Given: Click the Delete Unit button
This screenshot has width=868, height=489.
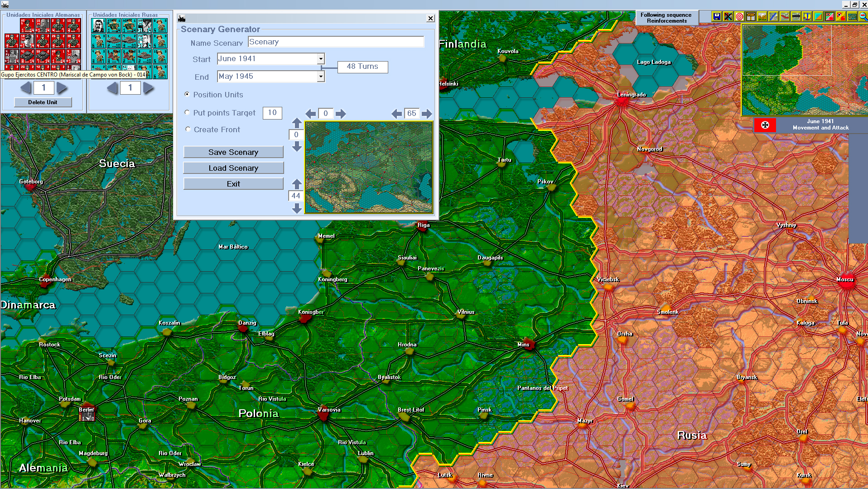Looking at the screenshot, I should coord(43,102).
